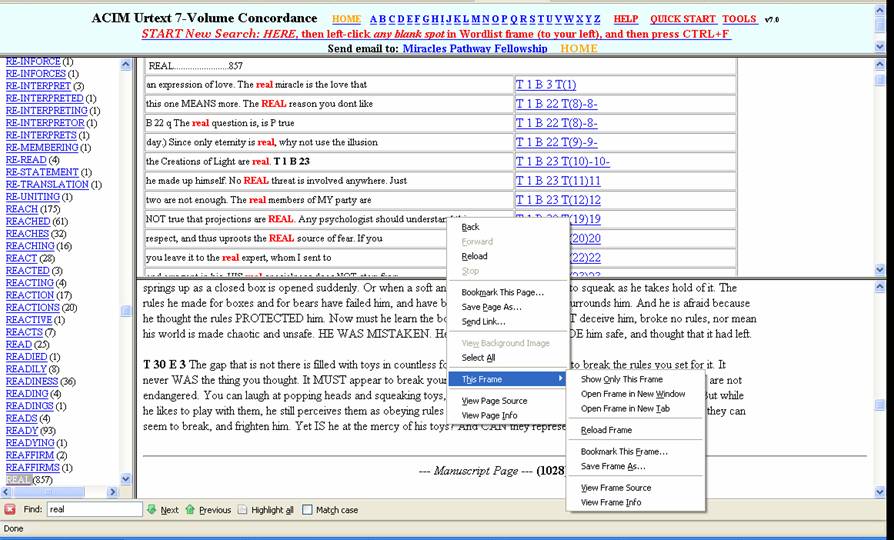Choose Show Only This Frame
Viewport: 894px width, 540px height.
click(x=621, y=379)
